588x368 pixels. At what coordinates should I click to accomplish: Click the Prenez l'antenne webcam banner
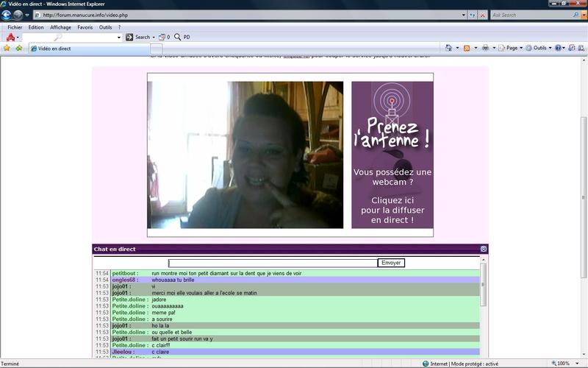pyautogui.click(x=392, y=155)
